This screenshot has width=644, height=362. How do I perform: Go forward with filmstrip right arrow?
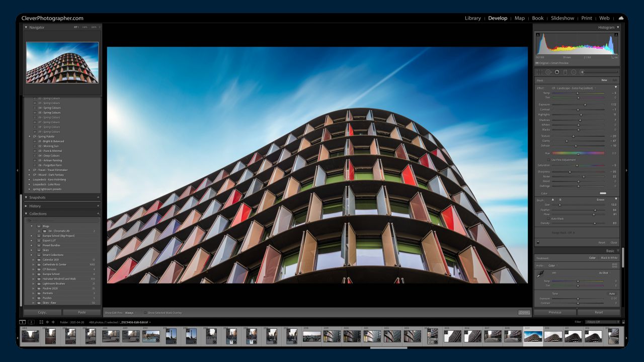pos(53,322)
